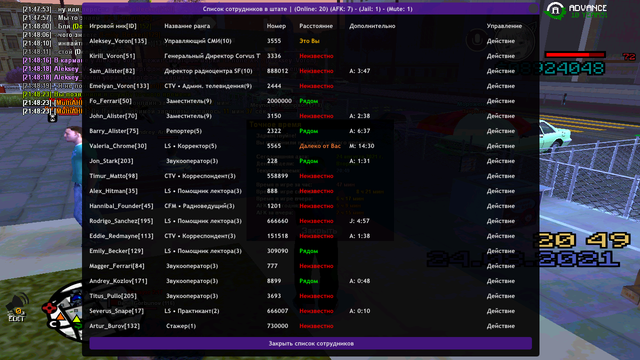Click the speaker EDIT icon
Viewport: 640px width, 360px height.
pos(17,308)
